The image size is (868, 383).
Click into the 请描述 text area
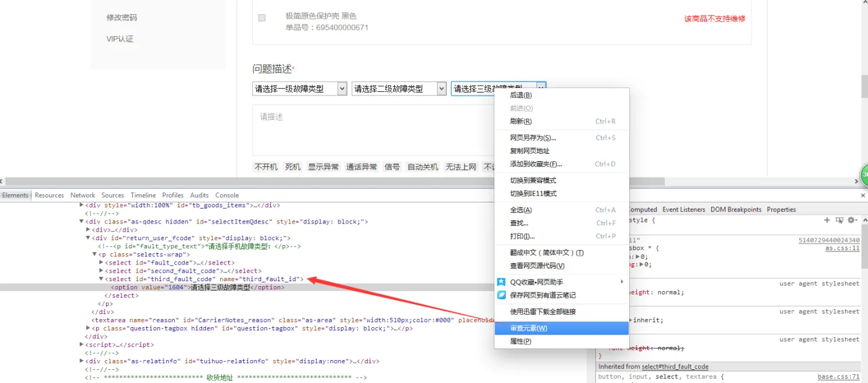[374, 130]
